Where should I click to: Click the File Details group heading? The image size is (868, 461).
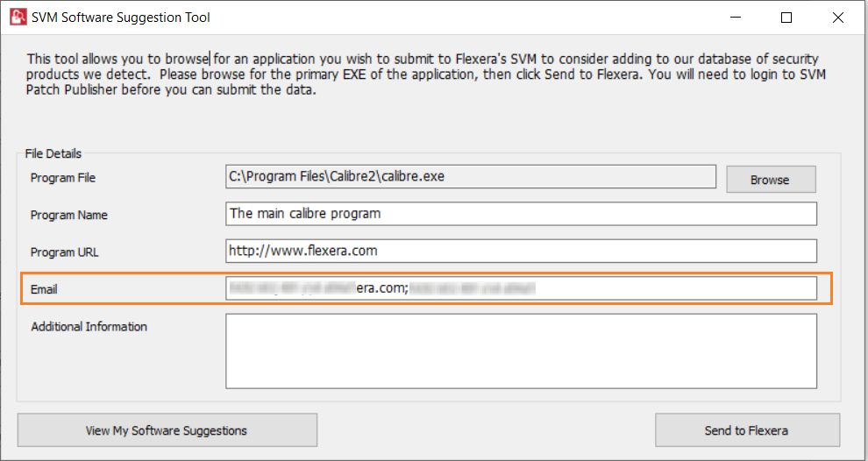[53, 153]
